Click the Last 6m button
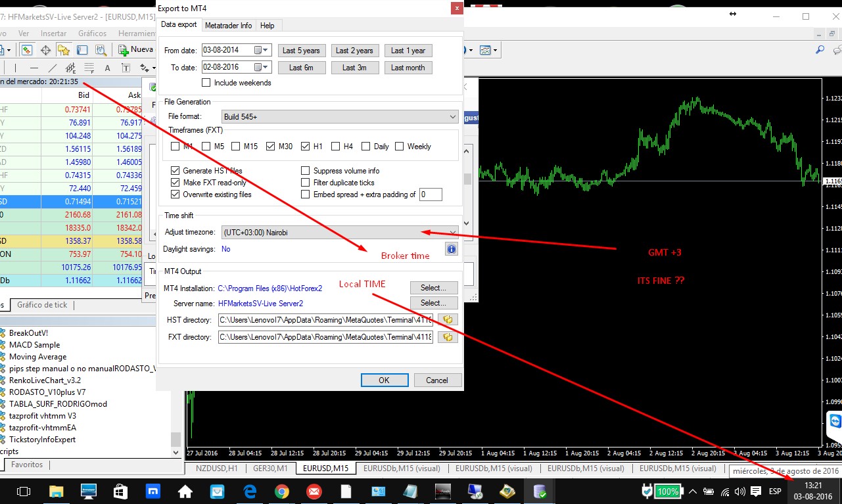 click(x=301, y=68)
